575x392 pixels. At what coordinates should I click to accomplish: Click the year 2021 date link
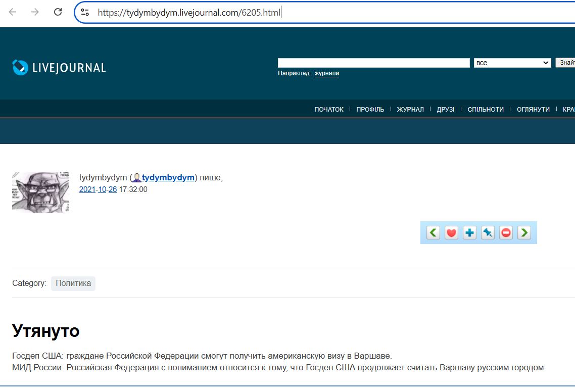(x=87, y=189)
